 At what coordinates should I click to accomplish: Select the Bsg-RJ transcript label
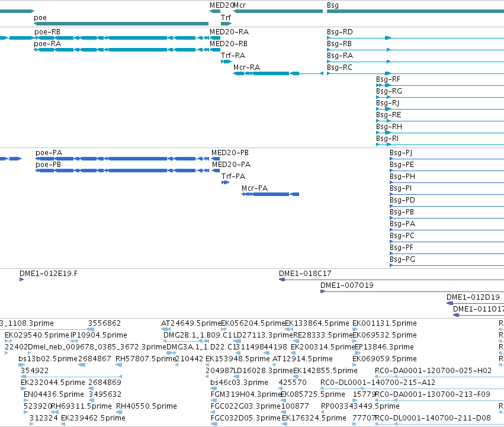pos(388,103)
